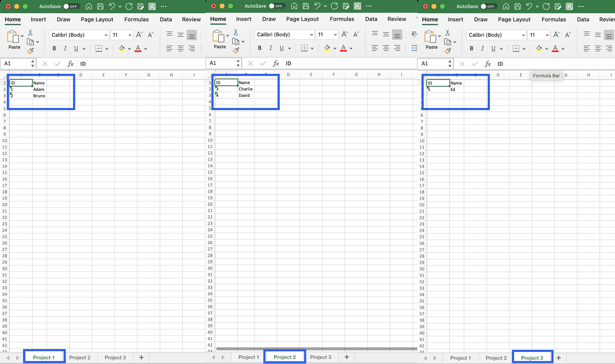The image size is (615, 364).
Task: Click the Format Painter brush in the leftmost window
Action: coord(31,51)
